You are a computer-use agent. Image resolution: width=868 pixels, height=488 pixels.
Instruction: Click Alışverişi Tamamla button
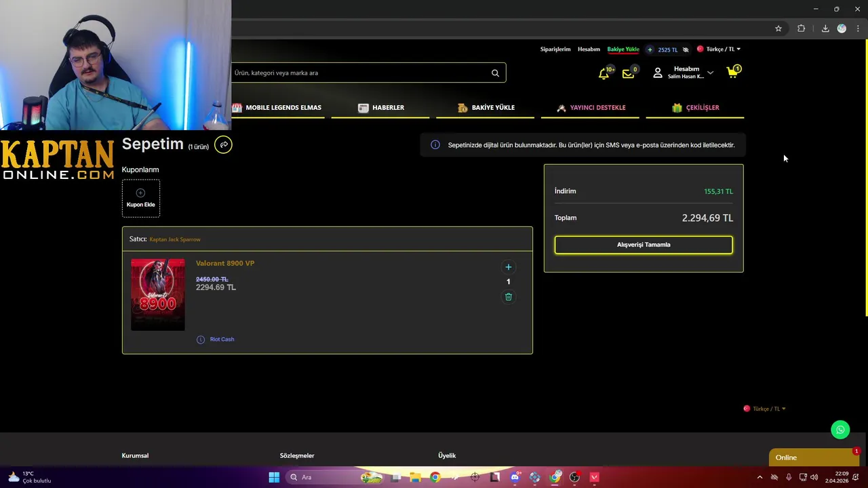click(644, 245)
